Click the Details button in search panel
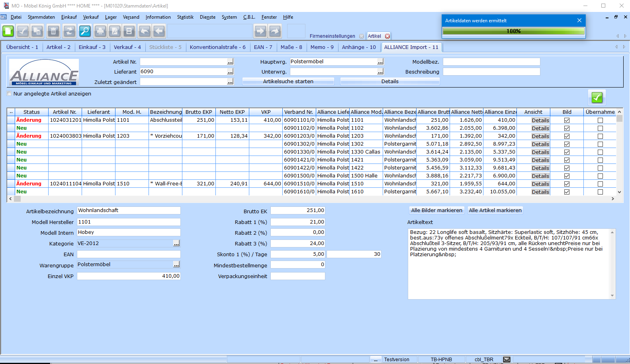 [390, 82]
